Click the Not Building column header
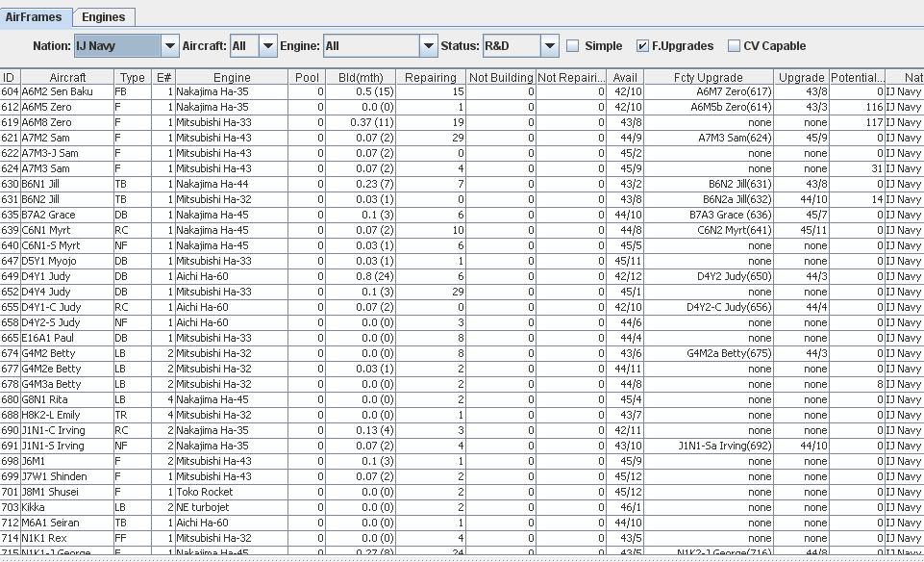This screenshot has height=562, width=924. [x=501, y=77]
